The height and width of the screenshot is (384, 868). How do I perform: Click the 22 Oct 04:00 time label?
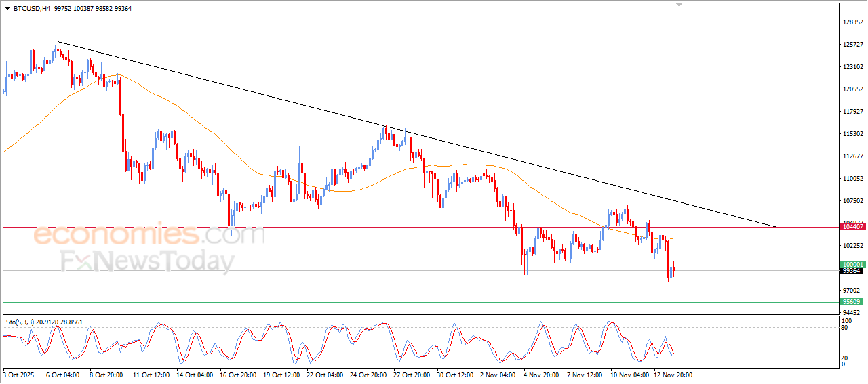tap(325, 374)
